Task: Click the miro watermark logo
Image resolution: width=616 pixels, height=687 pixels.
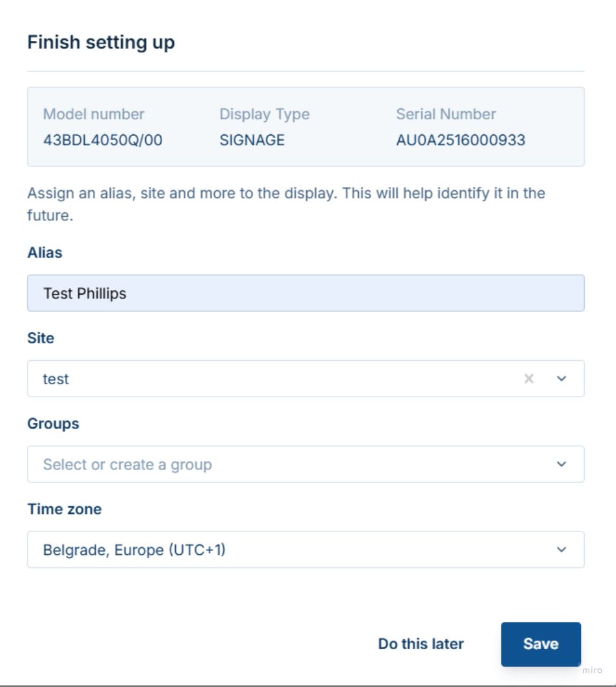Action: point(593,670)
